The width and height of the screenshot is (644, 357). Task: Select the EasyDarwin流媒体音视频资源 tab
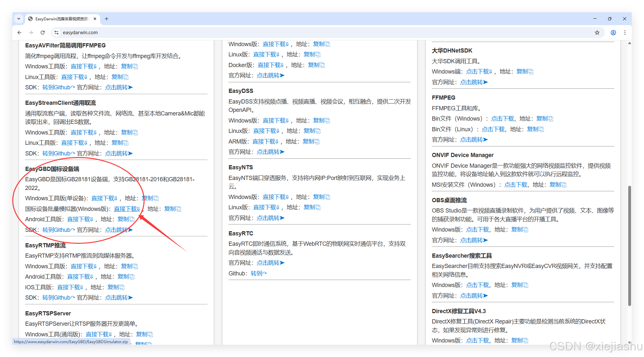pyautogui.click(x=62, y=19)
